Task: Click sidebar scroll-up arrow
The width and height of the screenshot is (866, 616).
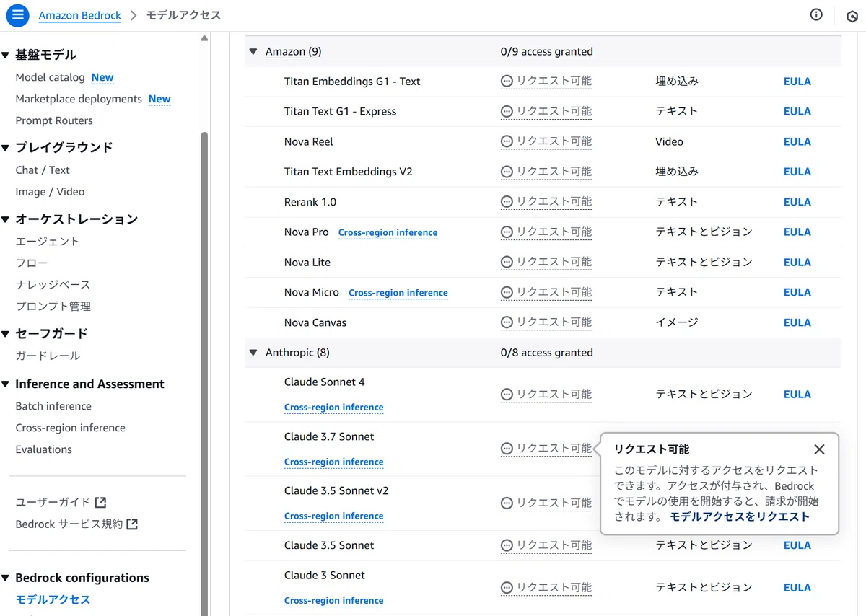Action: pos(204,38)
